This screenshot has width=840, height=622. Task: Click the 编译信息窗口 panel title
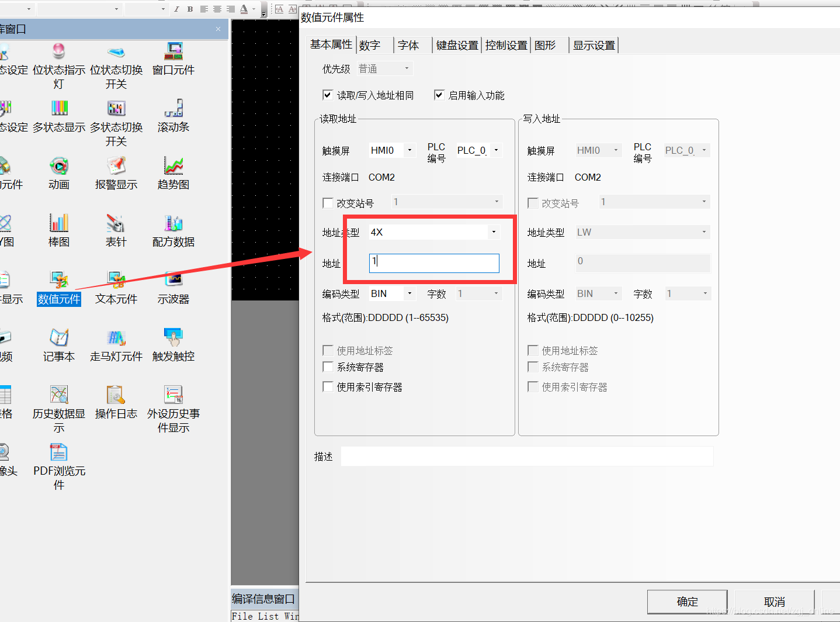[263, 599]
